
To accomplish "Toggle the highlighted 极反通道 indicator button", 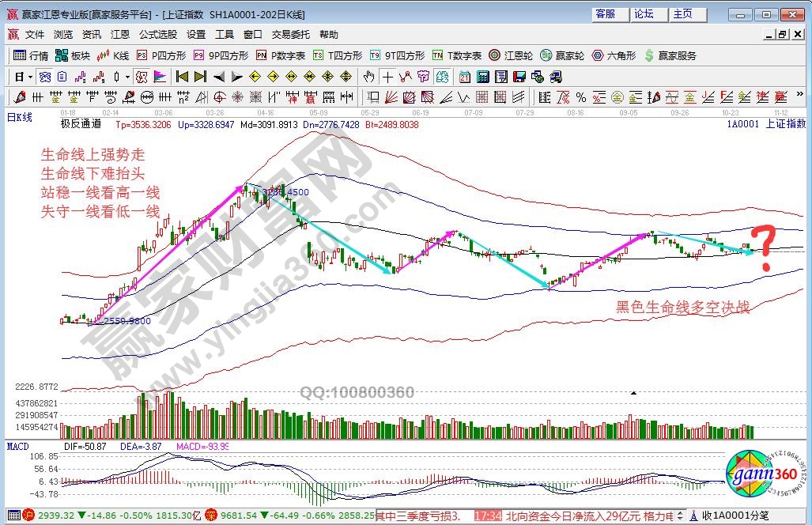I will pos(142,77).
